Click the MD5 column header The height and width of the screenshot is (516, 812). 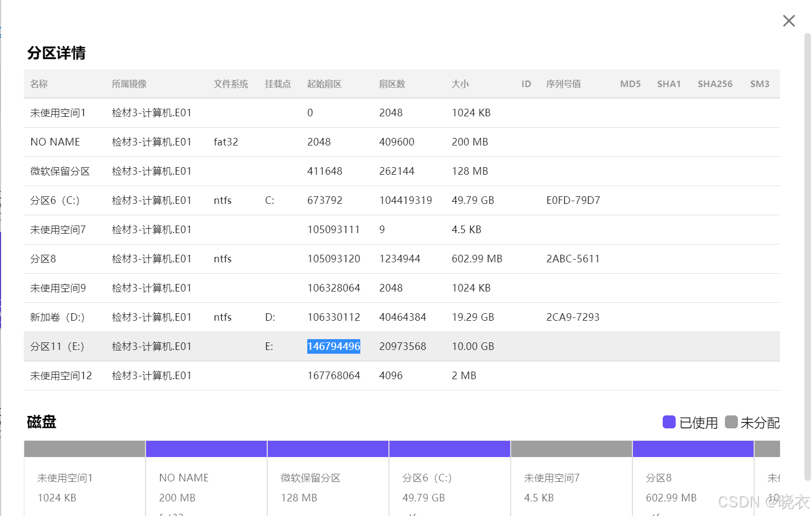click(x=630, y=84)
